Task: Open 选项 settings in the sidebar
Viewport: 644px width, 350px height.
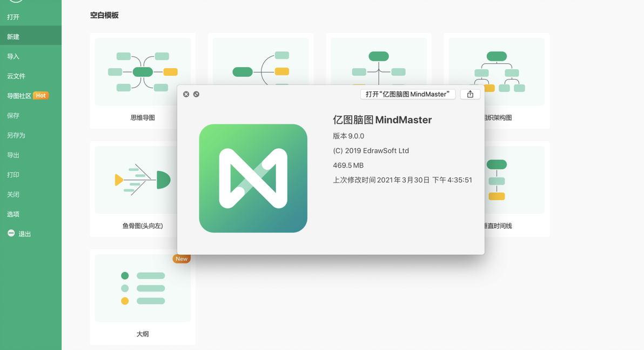Action: 13,214
